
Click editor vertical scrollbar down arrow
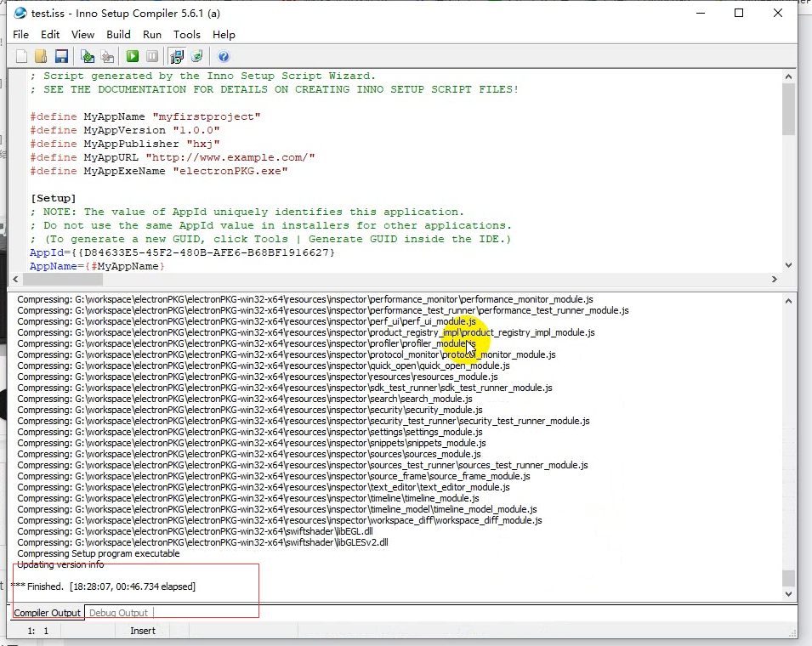tap(788, 265)
